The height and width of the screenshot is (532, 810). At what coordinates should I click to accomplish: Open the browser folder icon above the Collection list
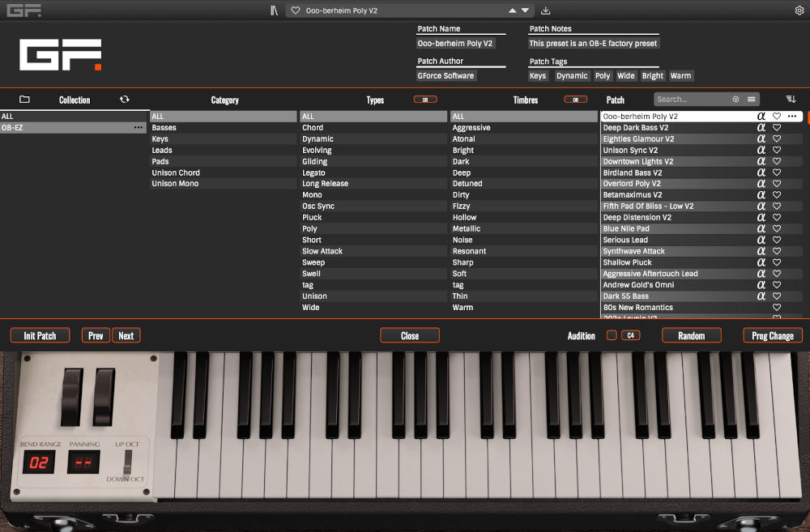click(x=24, y=99)
